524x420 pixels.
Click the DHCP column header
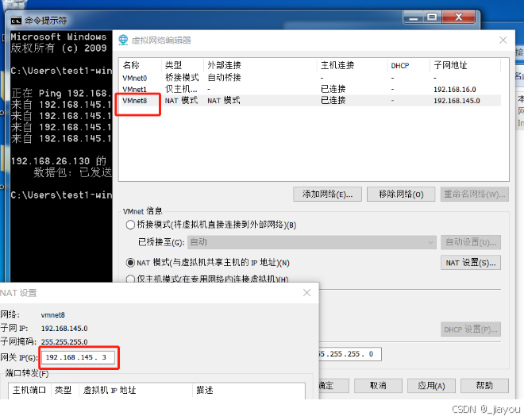pyautogui.click(x=409, y=65)
